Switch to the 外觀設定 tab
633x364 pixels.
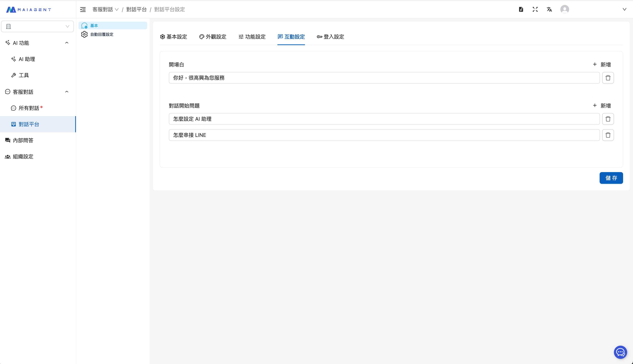point(213,37)
